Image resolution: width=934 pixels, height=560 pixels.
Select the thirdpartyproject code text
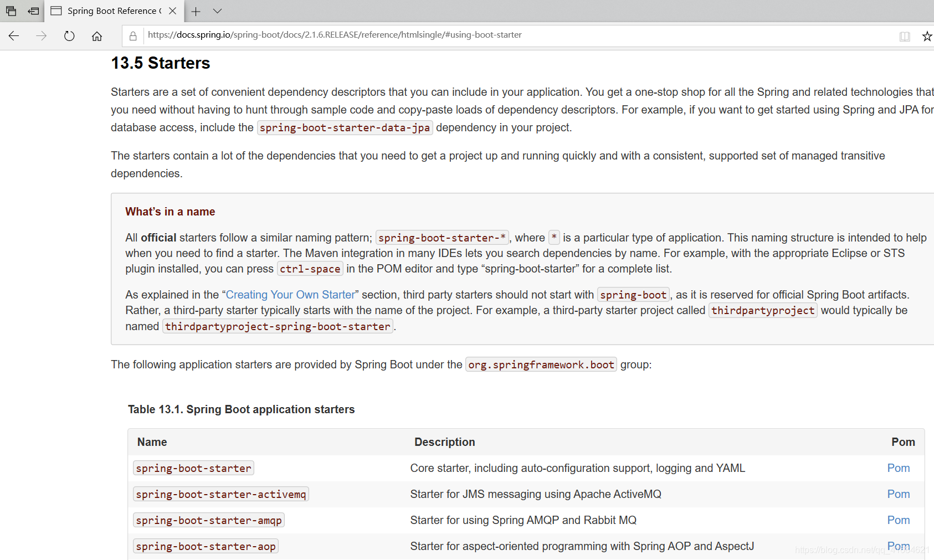[763, 311]
